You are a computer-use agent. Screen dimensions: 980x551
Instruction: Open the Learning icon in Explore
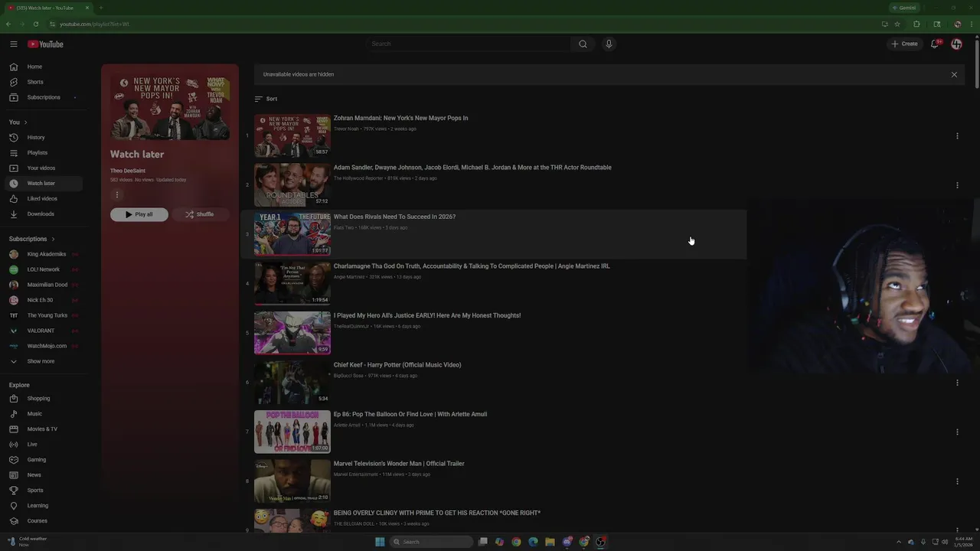[14, 506]
